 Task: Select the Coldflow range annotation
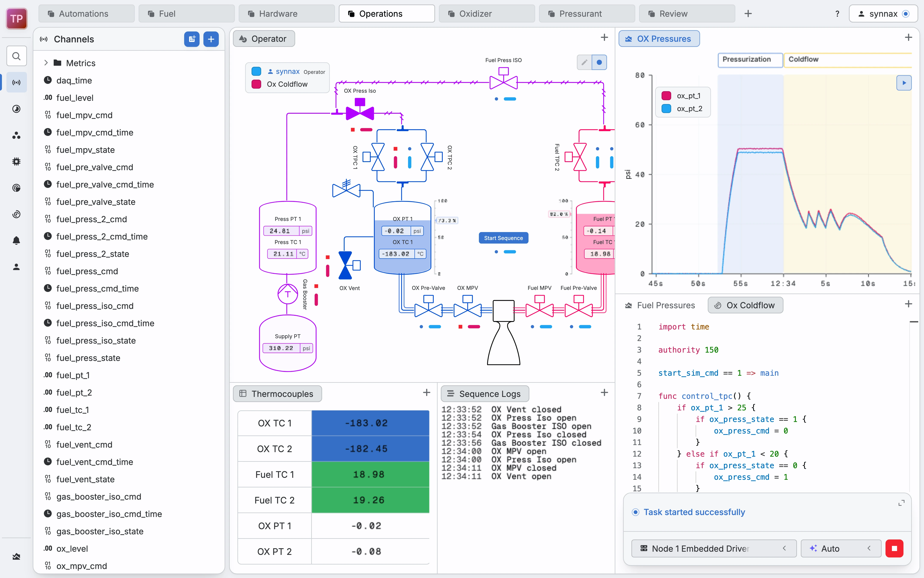coord(848,60)
